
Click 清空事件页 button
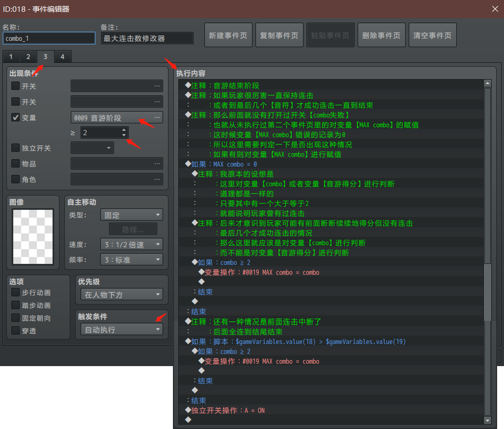point(433,35)
